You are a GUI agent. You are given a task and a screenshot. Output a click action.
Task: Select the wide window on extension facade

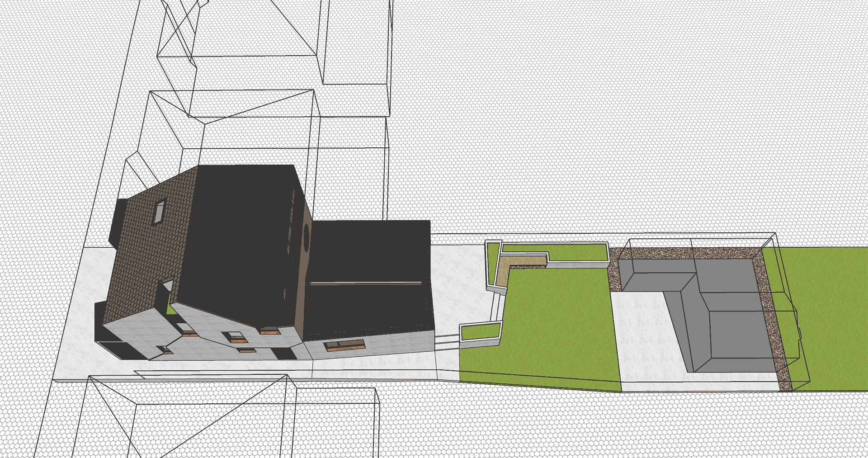coord(344,345)
